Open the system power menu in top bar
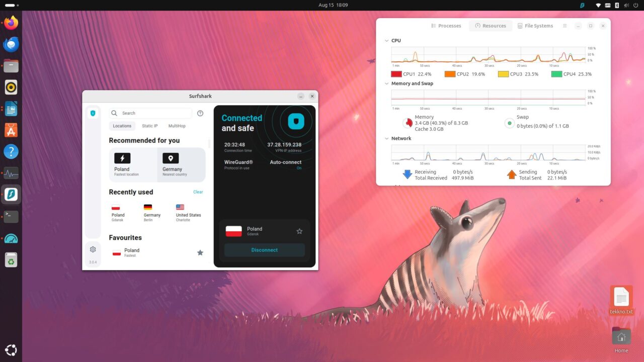 [x=635, y=5]
